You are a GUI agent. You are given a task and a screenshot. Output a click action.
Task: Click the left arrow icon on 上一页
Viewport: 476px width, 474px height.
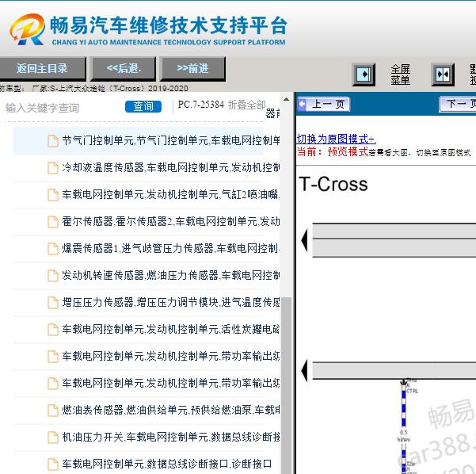[303, 104]
